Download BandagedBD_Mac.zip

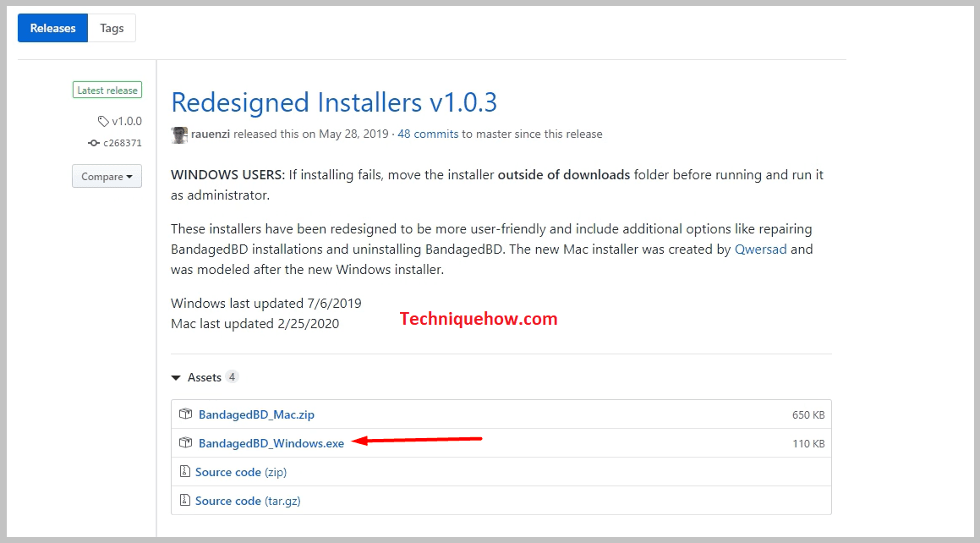point(256,414)
